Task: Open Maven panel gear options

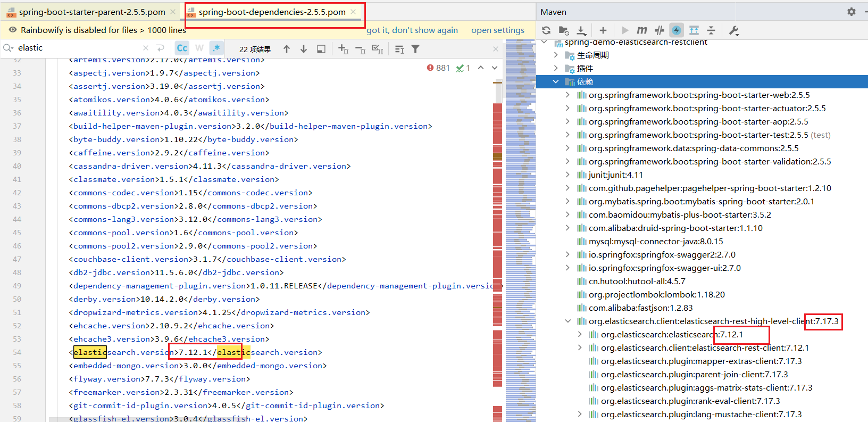Action: click(x=852, y=12)
